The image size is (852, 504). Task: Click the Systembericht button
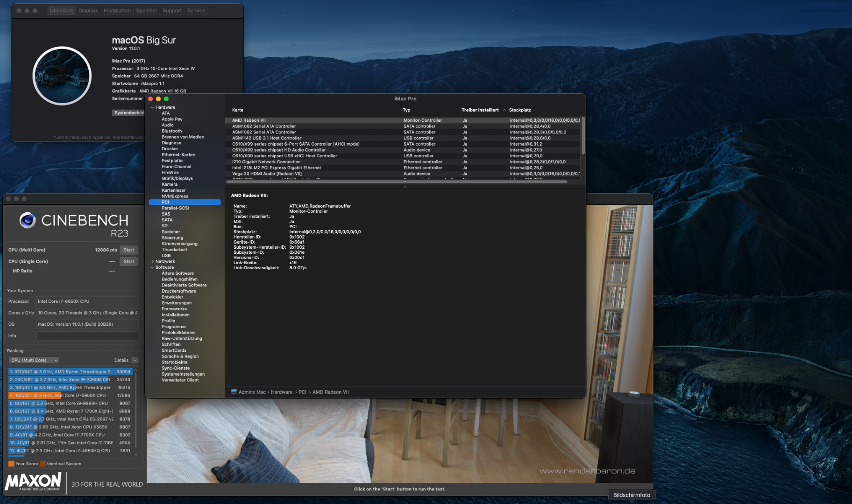point(129,113)
